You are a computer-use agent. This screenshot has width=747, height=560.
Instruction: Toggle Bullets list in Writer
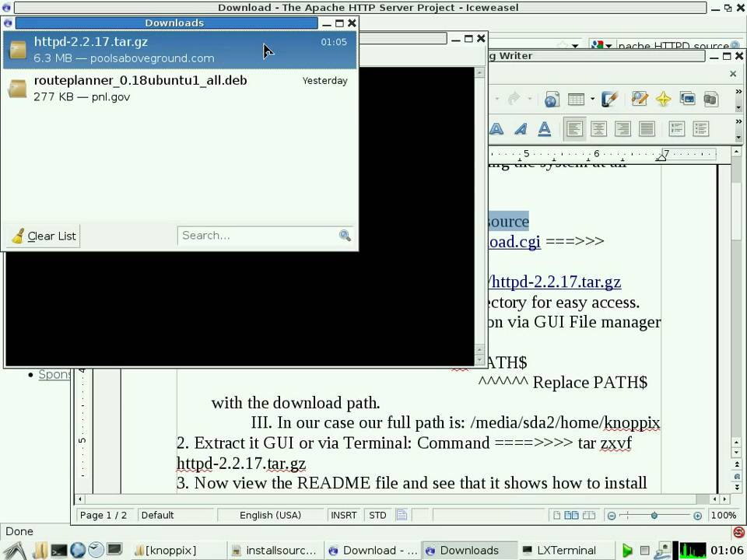coord(701,128)
